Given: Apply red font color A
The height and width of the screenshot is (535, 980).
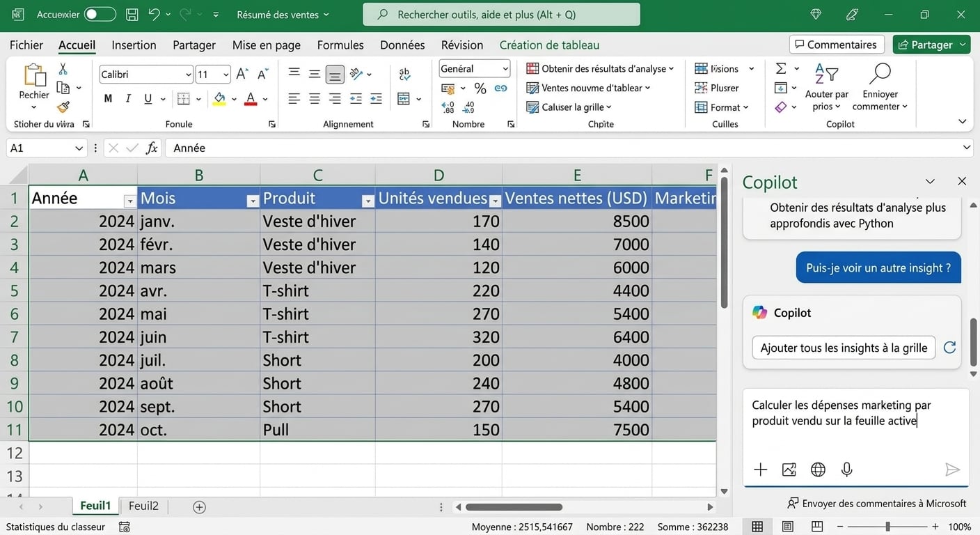Looking at the screenshot, I should pos(251,99).
